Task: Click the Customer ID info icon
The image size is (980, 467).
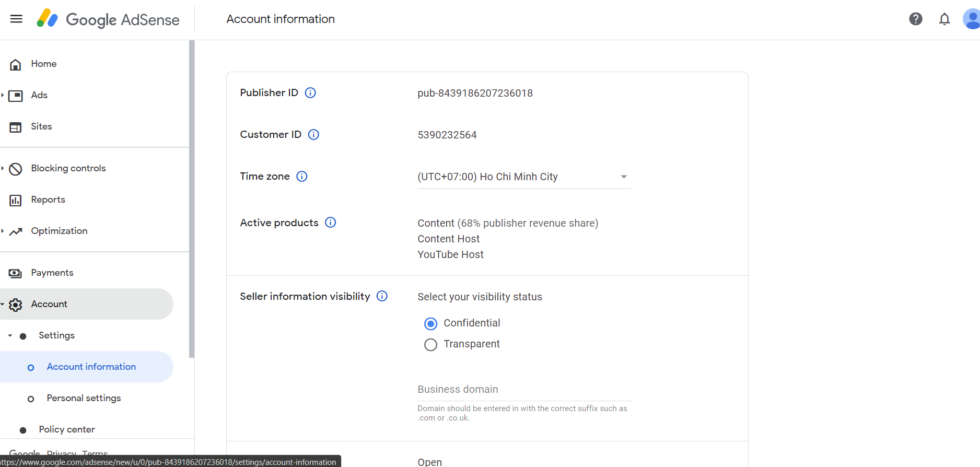Action: (313, 135)
